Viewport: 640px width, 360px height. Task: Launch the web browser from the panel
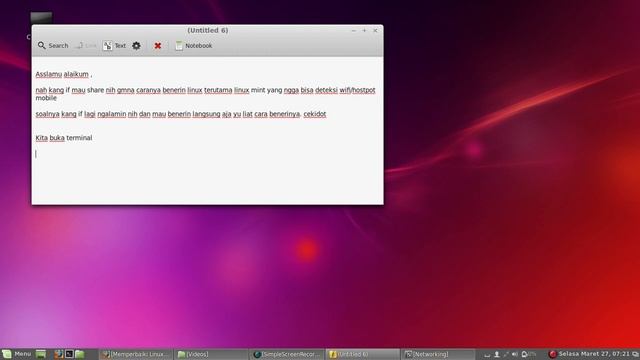point(59,354)
